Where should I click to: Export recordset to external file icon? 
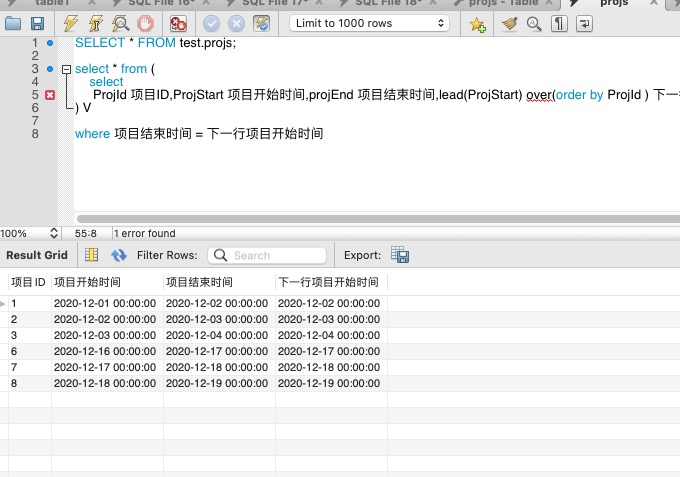click(400, 255)
